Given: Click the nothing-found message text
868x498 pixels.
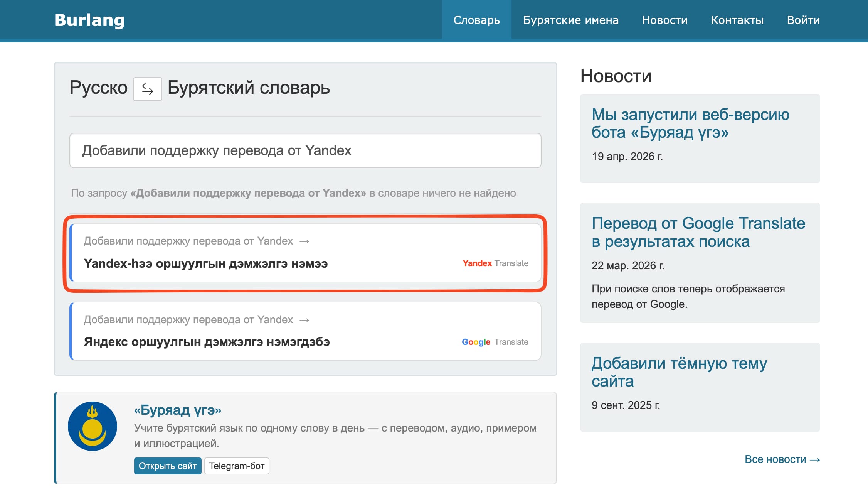Looking at the screenshot, I should point(293,193).
